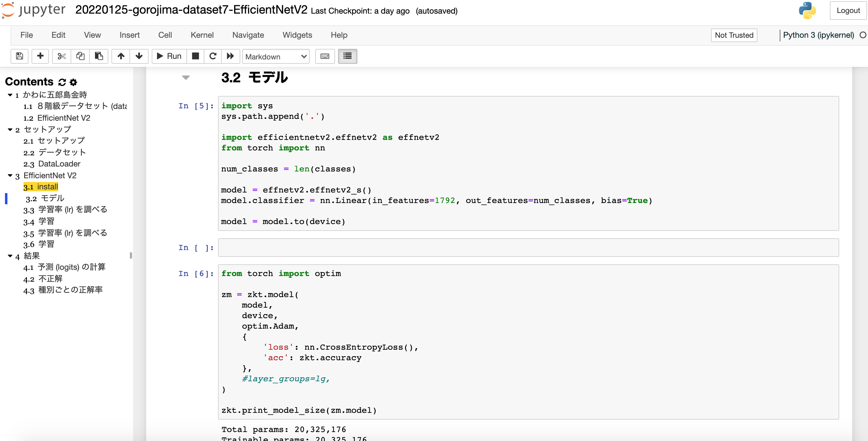The image size is (868, 441).
Task: Go to 3.3 学習率 (lr) を調べる
Action: tap(65, 210)
